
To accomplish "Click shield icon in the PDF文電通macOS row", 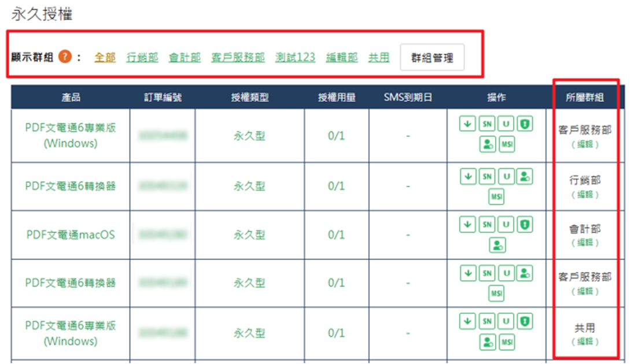I will (x=525, y=224).
